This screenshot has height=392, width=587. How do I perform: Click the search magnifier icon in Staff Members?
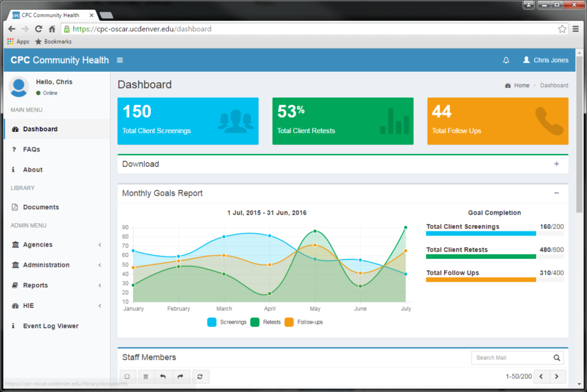pyautogui.click(x=556, y=357)
